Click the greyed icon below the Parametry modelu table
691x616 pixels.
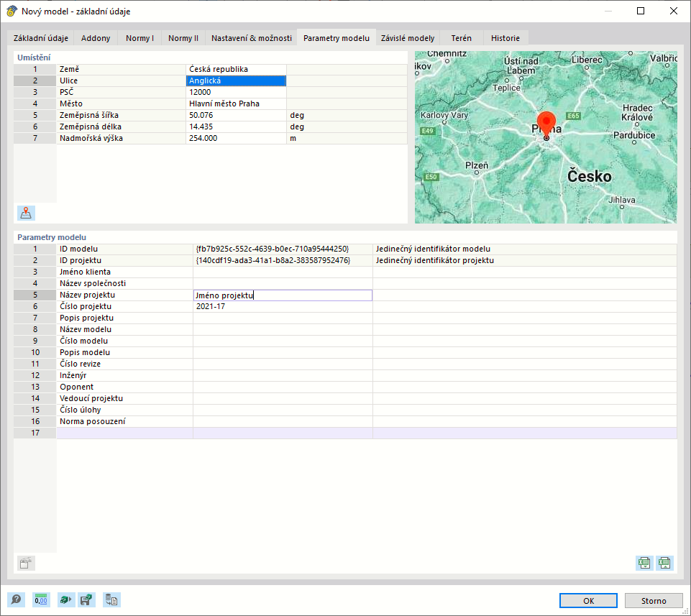[26, 564]
